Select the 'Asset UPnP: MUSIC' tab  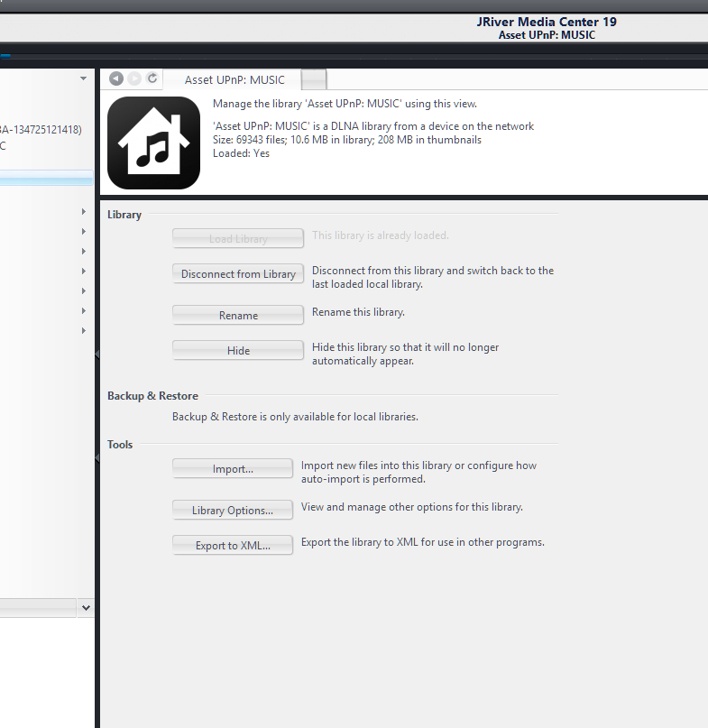234,80
